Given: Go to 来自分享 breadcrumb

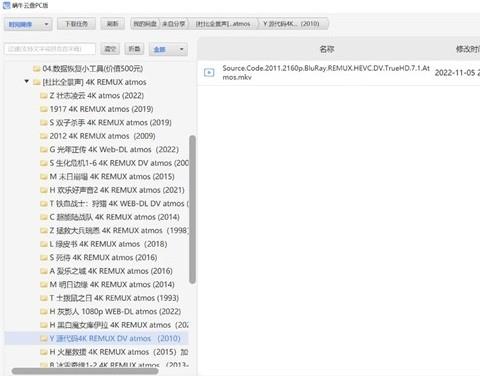Looking at the screenshot, I should (x=174, y=24).
